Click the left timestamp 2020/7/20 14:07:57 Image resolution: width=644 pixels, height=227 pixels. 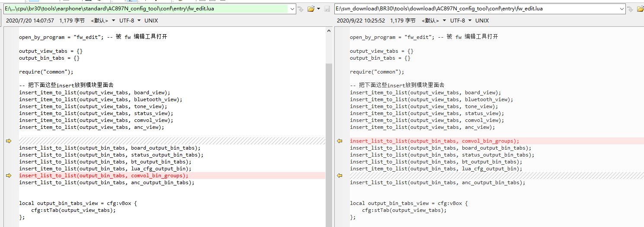click(x=30, y=20)
